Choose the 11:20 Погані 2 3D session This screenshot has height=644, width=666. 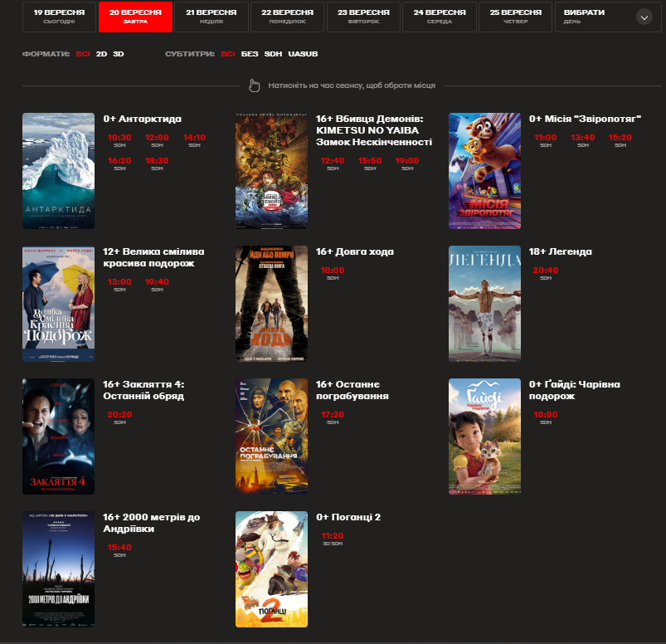332,536
